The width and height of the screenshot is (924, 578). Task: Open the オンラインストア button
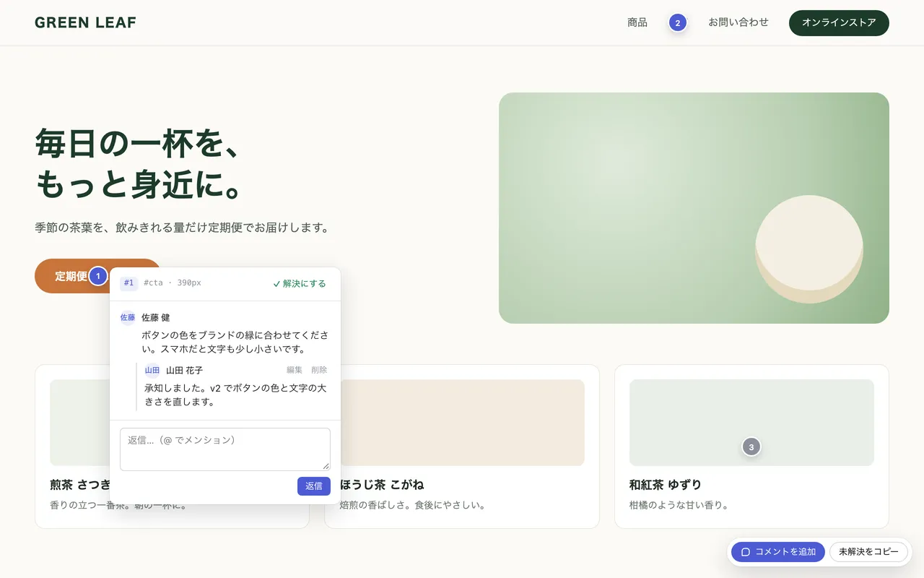(x=839, y=23)
